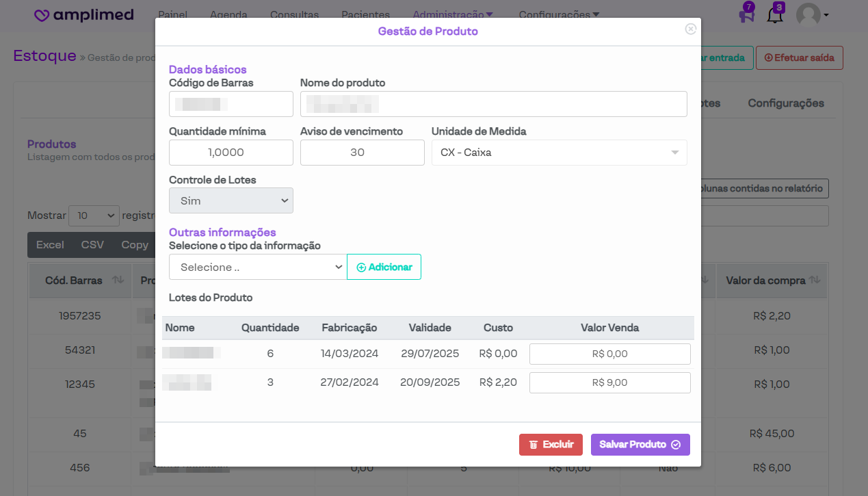Click the Amplimed logo
The width and height of the screenshot is (868, 496).
(84, 15)
